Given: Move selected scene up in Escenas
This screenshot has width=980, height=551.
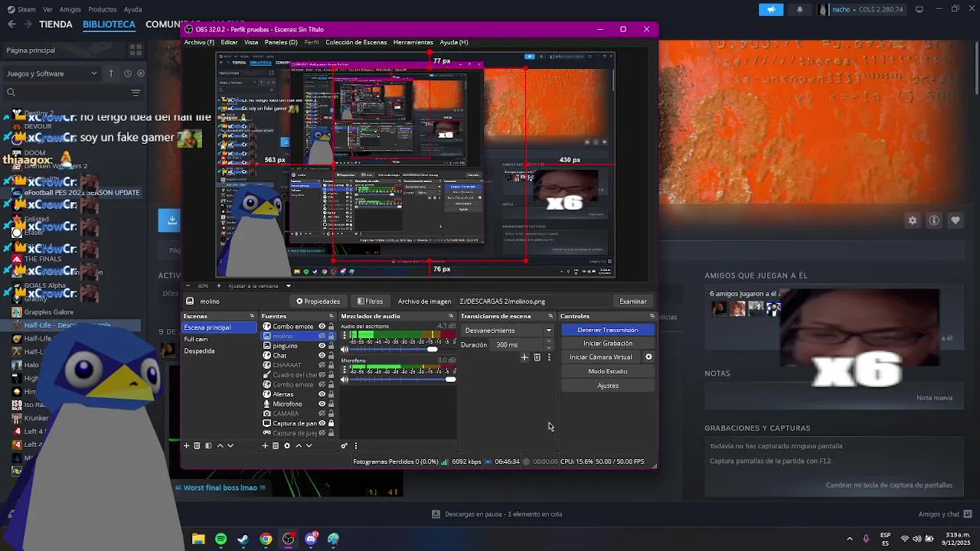Looking at the screenshot, I should click(220, 445).
